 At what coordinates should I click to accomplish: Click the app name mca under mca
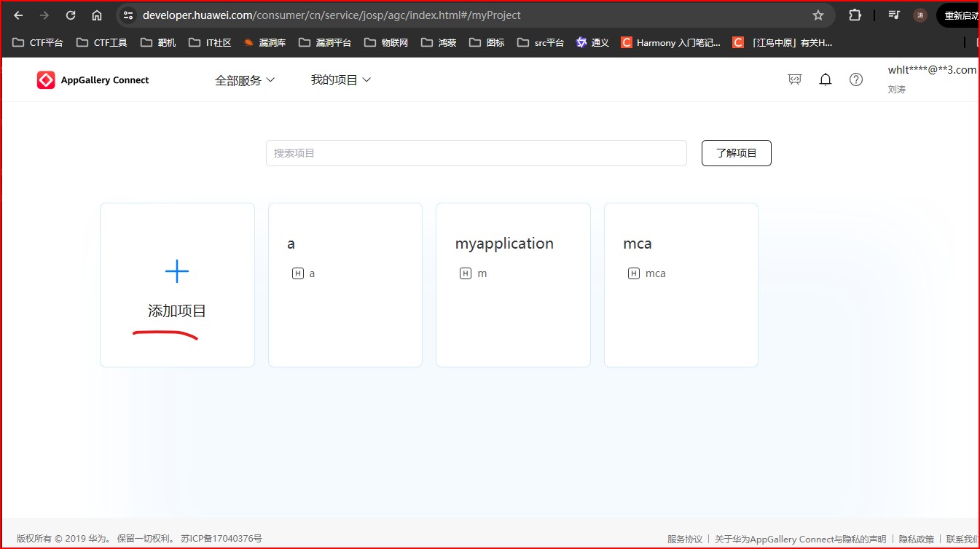(x=656, y=273)
